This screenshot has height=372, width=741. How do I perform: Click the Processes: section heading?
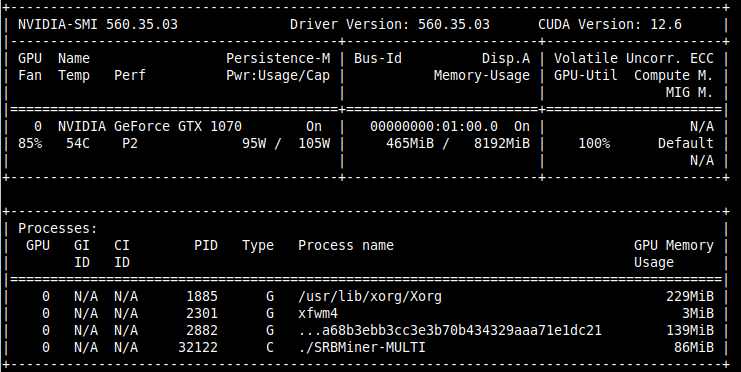pyautogui.click(x=58, y=228)
